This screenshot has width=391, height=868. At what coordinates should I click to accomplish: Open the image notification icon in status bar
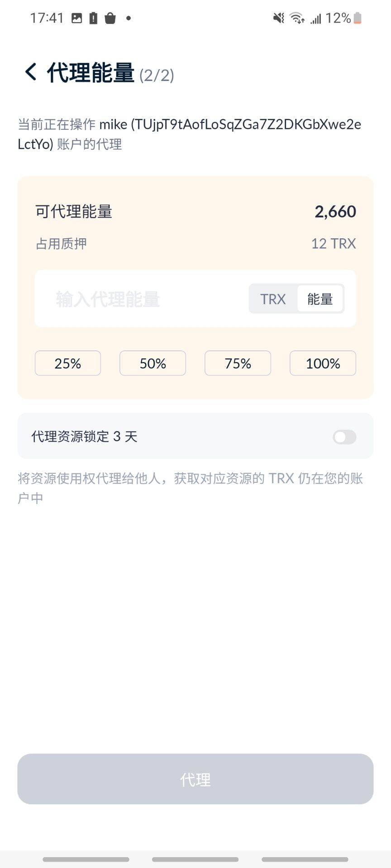(77, 18)
